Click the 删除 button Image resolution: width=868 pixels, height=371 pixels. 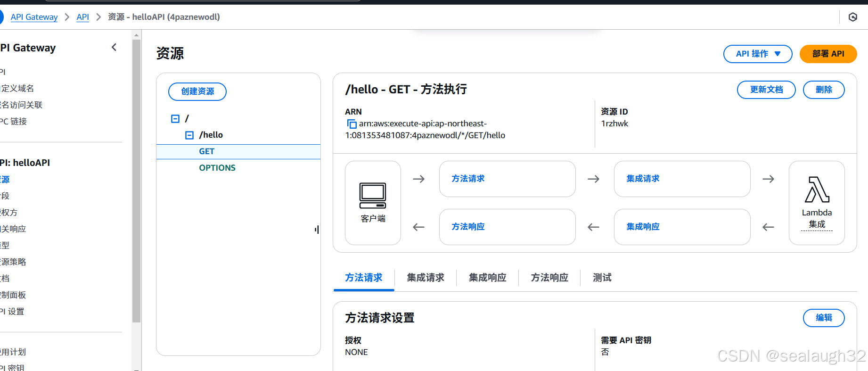coord(824,90)
